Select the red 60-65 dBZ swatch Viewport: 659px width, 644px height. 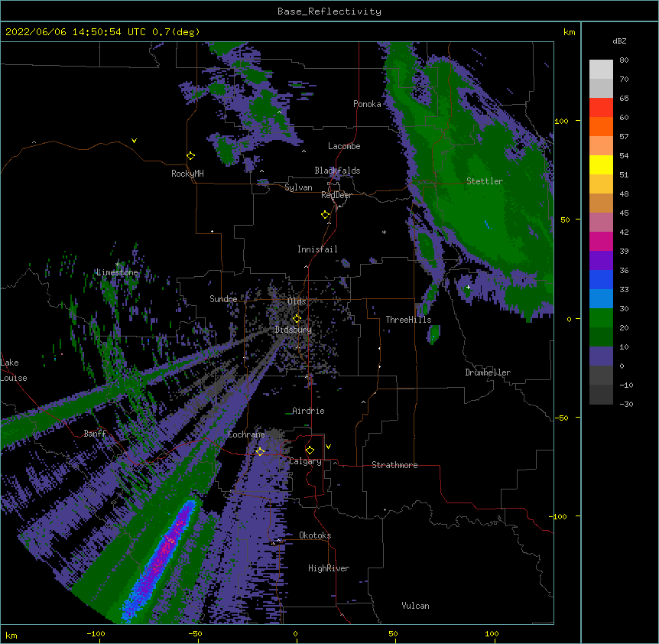click(601, 108)
